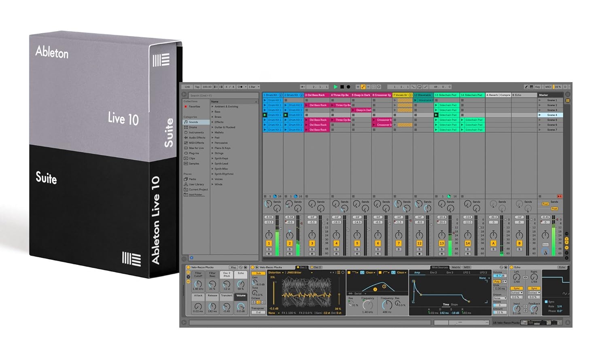Open the Drums category in browser
Image resolution: width=607 pixels, height=364 pixels.
pos(193,127)
